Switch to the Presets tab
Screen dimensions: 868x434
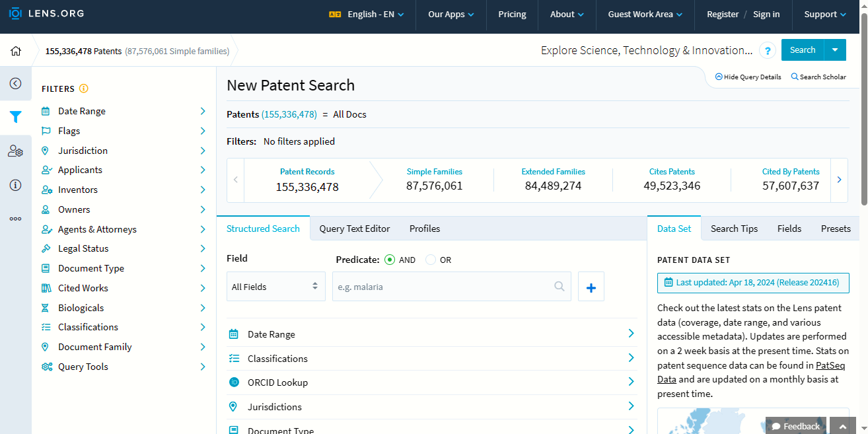click(x=836, y=229)
